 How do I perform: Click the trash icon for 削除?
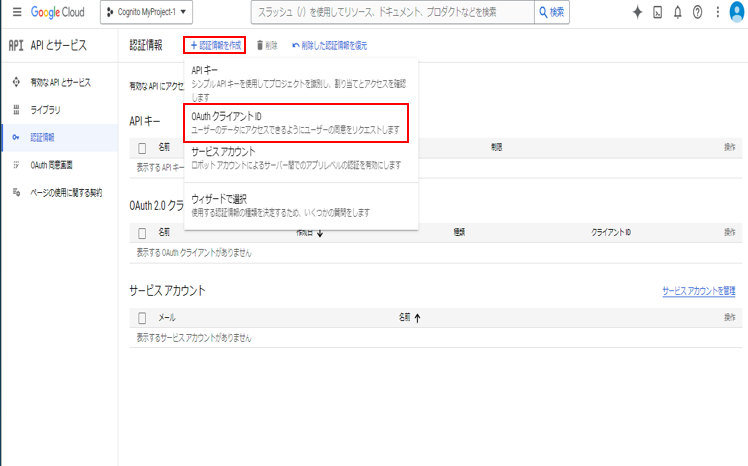click(x=260, y=45)
